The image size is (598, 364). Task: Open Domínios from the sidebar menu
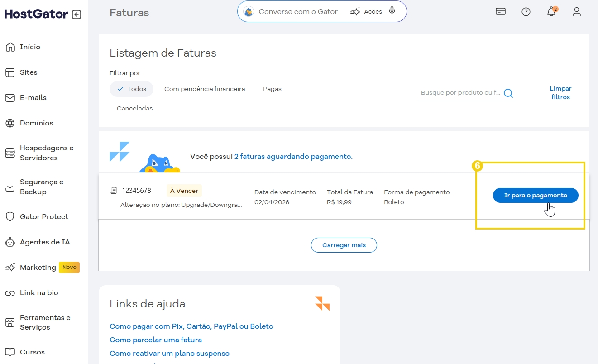[36, 123]
